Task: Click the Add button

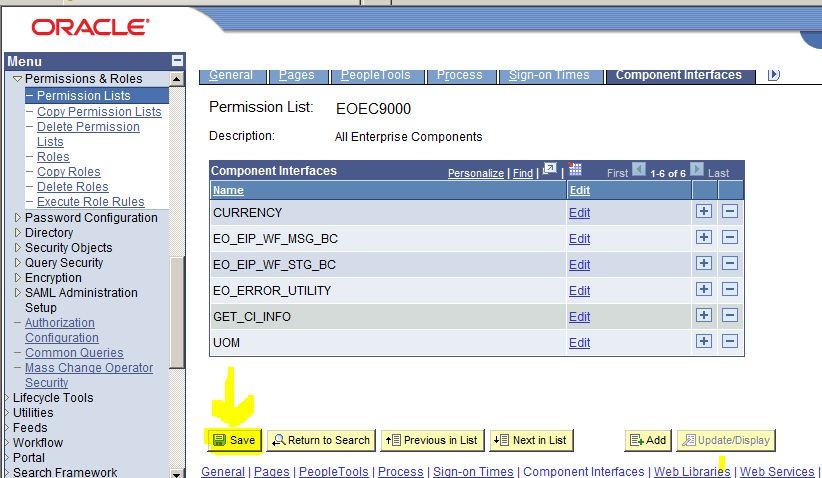Action: coord(648,440)
